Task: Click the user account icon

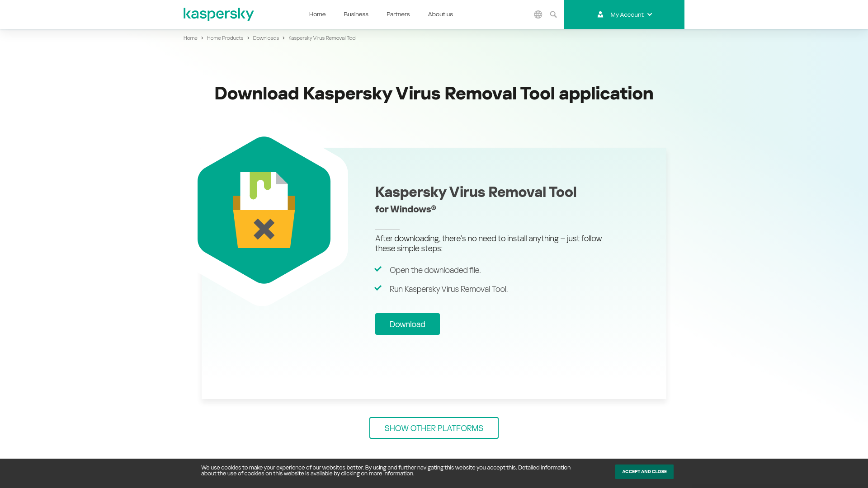Action: (600, 14)
